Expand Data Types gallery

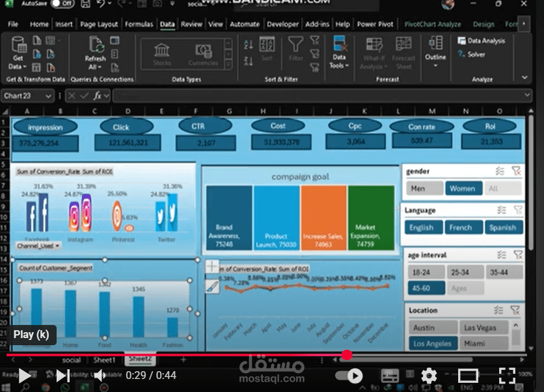coord(228,64)
